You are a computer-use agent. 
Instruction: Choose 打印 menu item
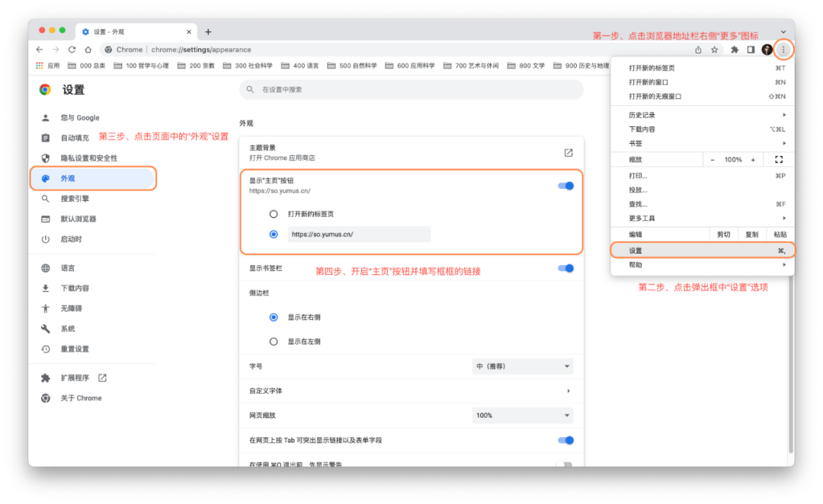[x=703, y=176]
